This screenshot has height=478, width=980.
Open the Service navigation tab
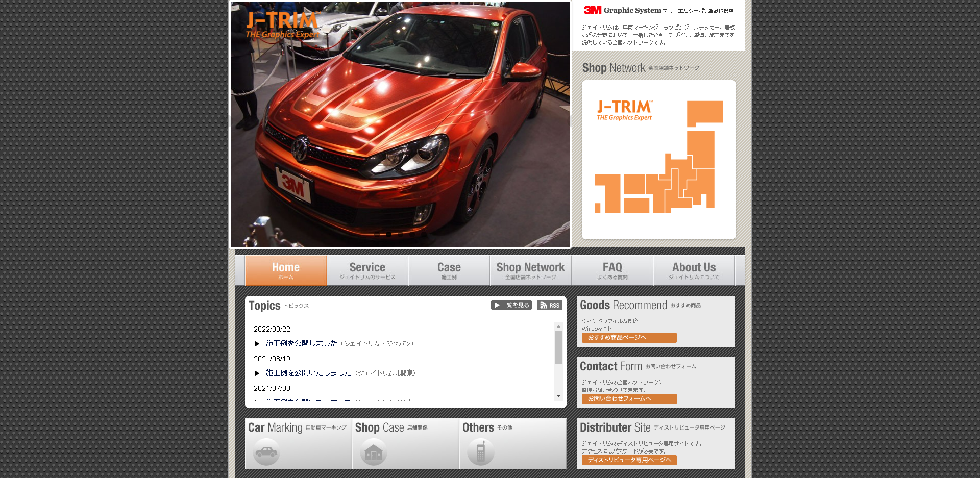click(367, 270)
